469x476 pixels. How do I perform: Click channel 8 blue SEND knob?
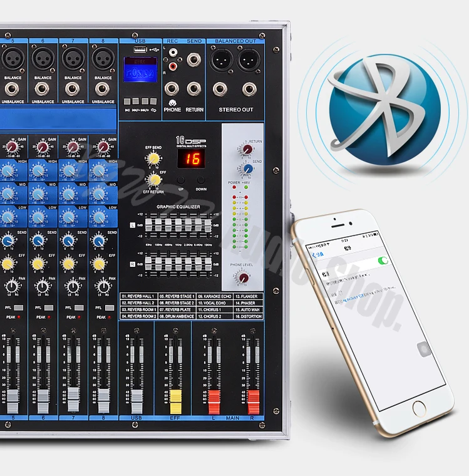coord(98,241)
